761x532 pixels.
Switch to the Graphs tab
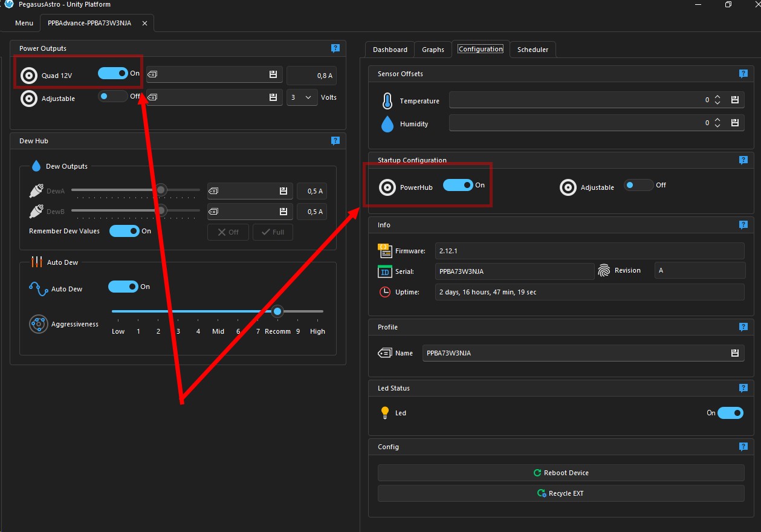click(433, 50)
